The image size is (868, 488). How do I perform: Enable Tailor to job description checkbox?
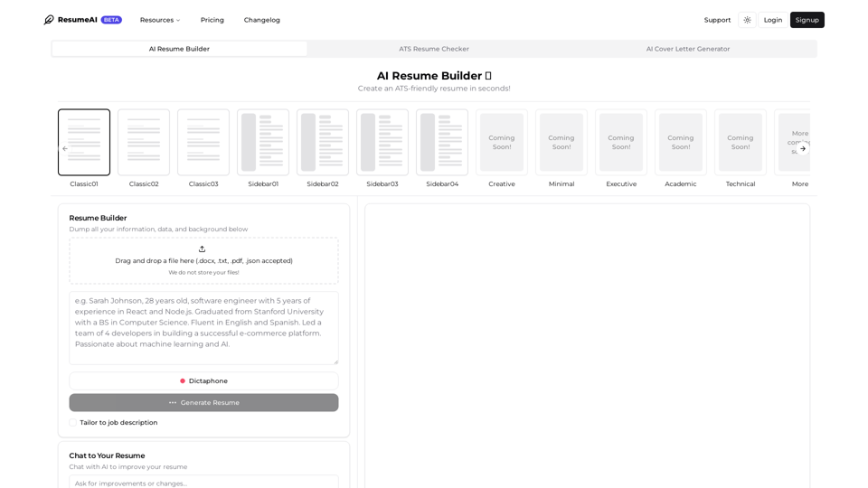[73, 422]
